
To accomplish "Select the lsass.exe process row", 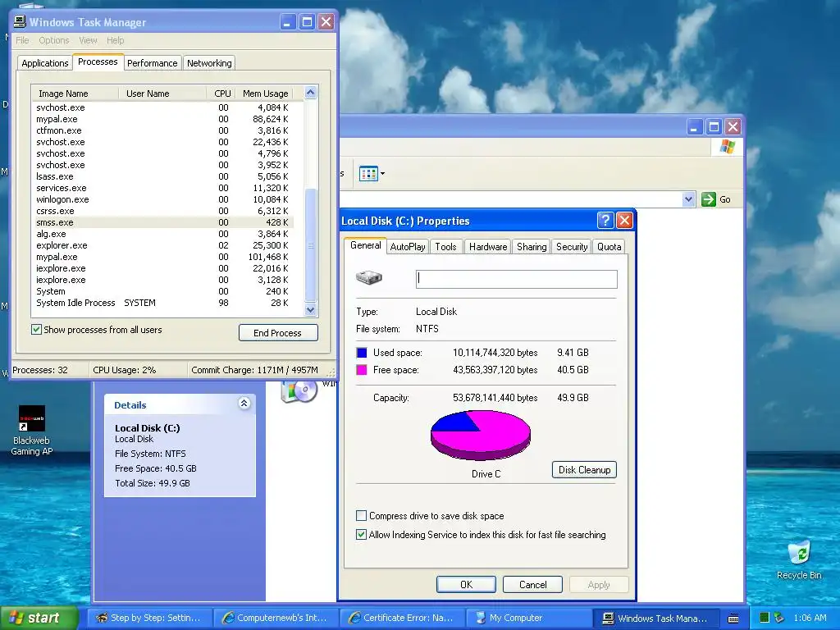I will [x=163, y=176].
